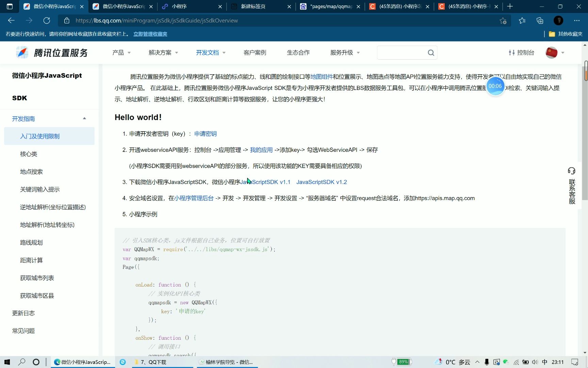Click the 地图组件 link

click(322, 77)
